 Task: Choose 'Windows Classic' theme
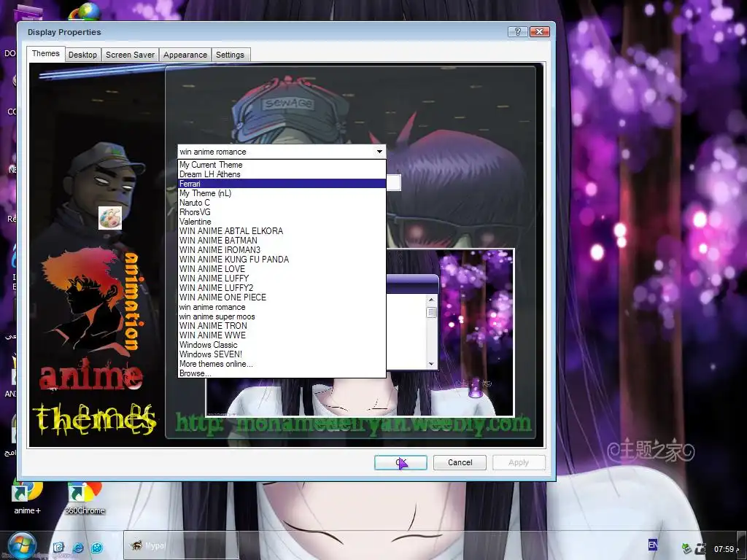(x=282, y=345)
